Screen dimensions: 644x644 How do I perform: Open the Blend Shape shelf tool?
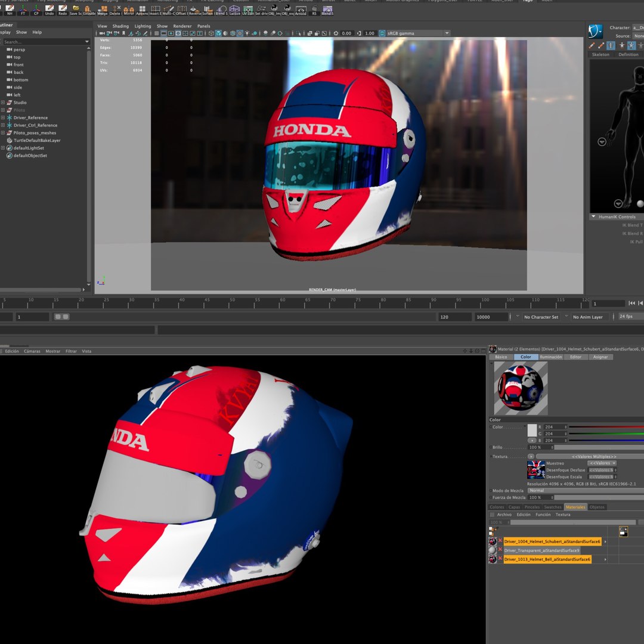pyautogui.click(x=221, y=10)
